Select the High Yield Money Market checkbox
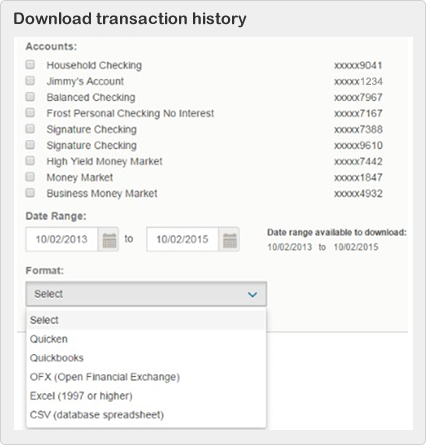The height and width of the screenshot is (445, 426). coord(30,160)
